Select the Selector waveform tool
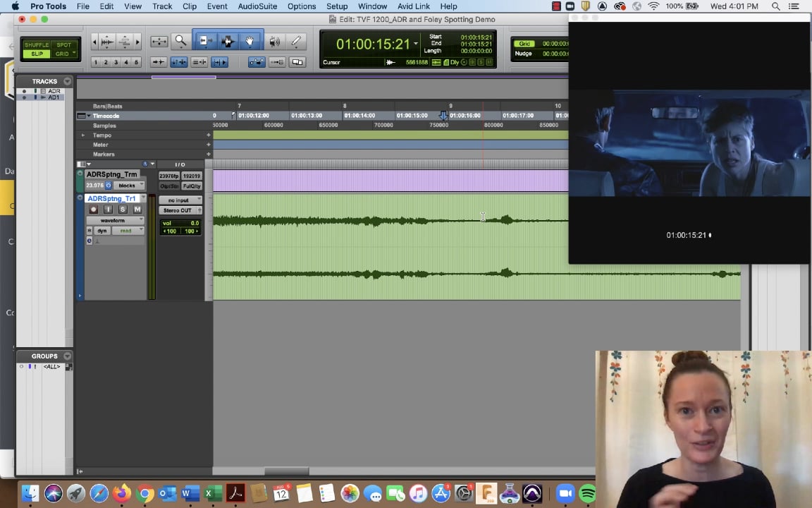The height and width of the screenshot is (508, 812). pyautogui.click(x=228, y=41)
